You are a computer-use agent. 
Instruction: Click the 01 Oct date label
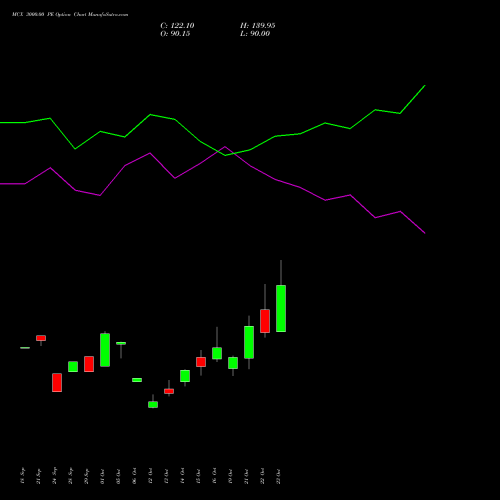[x=103, y=476]
